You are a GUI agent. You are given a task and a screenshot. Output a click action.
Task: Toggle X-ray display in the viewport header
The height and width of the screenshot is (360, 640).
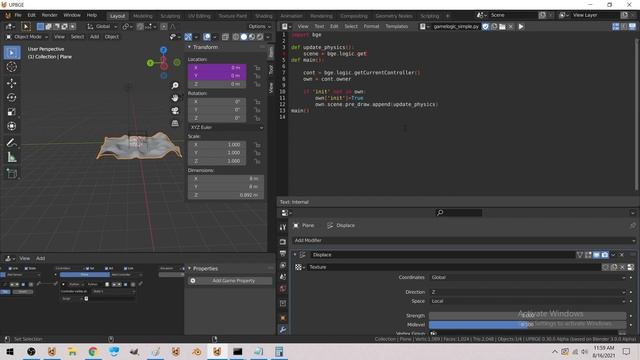(x=225, y=37)
